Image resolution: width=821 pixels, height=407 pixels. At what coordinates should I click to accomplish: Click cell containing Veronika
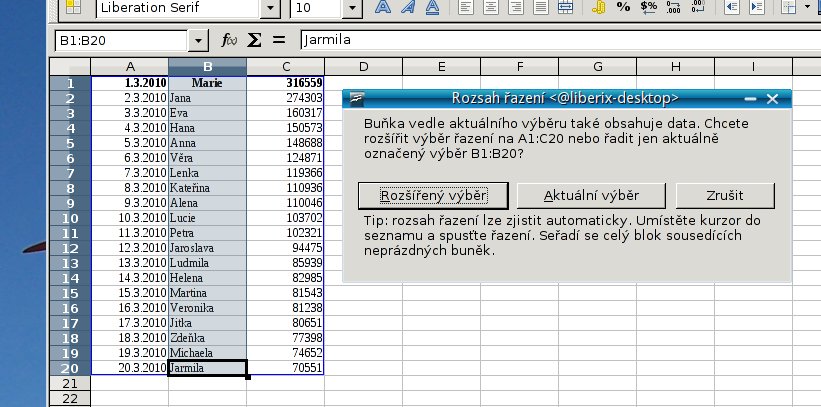tap(208, 308)
